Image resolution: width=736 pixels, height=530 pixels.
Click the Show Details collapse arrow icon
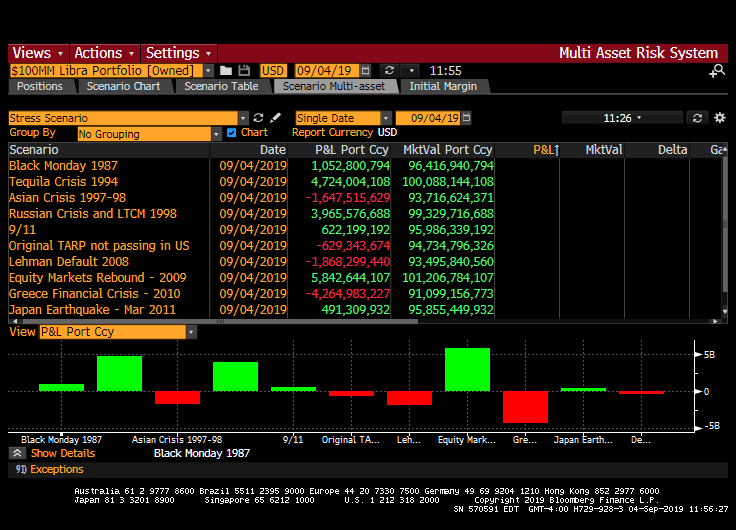(x=17, y=453)
